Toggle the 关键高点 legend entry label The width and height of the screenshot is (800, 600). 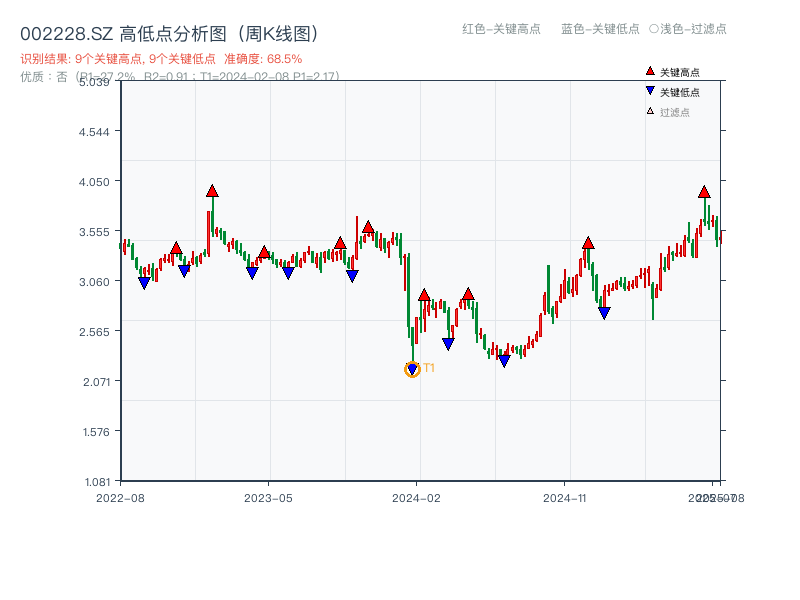(x=680, y=72)
